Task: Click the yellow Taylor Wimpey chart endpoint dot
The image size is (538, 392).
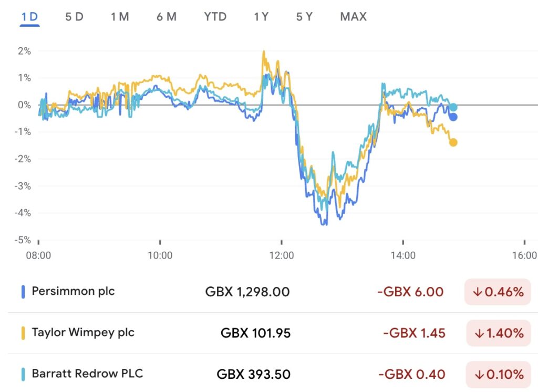Action: 453,142
